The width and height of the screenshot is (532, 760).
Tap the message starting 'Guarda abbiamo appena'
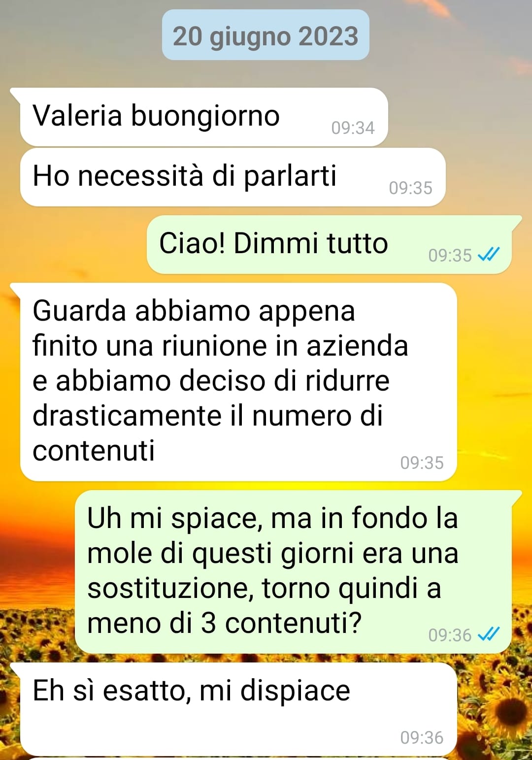click(x=238, y=382)
